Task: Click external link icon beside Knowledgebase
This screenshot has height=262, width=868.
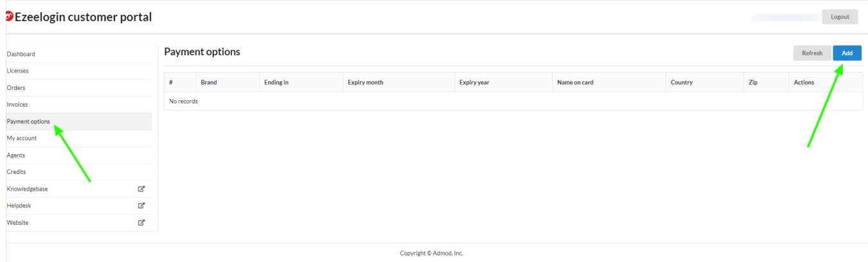Action: (142, 189)
